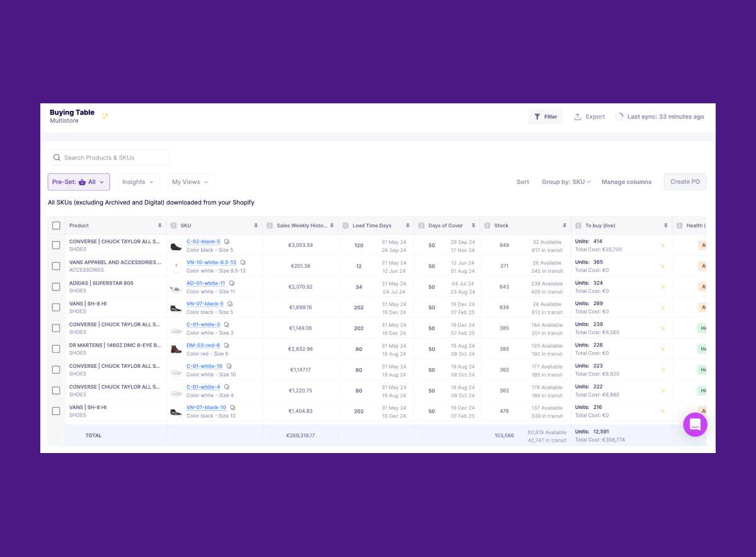The height and width of the screenshot is (557, 756).
Task: Click the total sales €269,318.17
Action: point(301,435)
